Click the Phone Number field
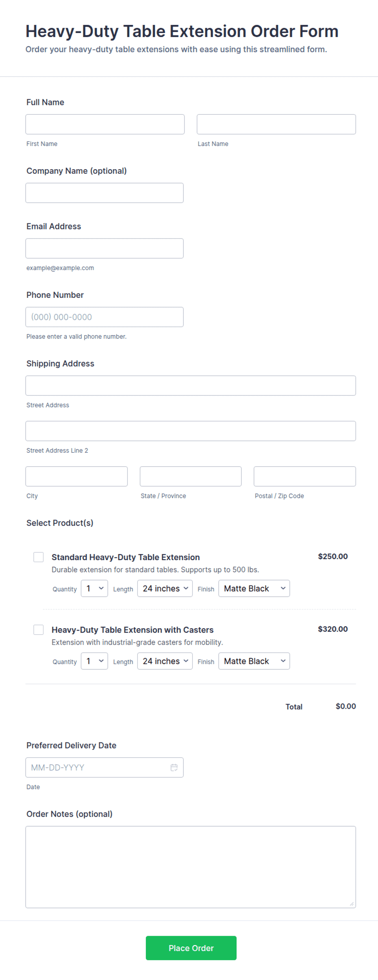 pos(104,317)
